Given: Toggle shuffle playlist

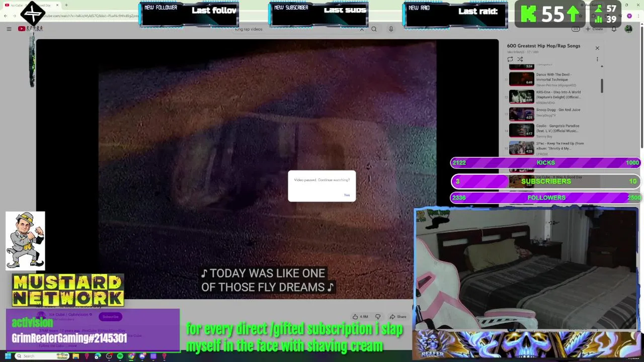Looking at the screenshot, I should click(520, 59).
